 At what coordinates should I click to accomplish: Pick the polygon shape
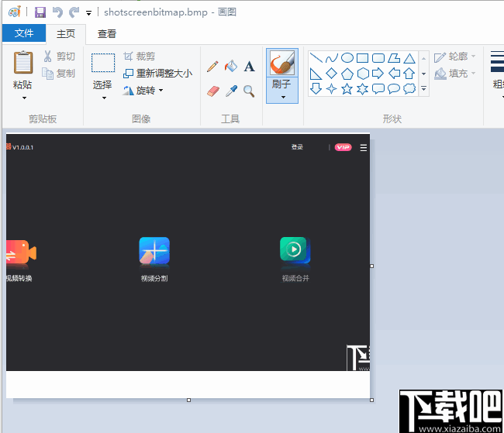[x=394, y=58]
